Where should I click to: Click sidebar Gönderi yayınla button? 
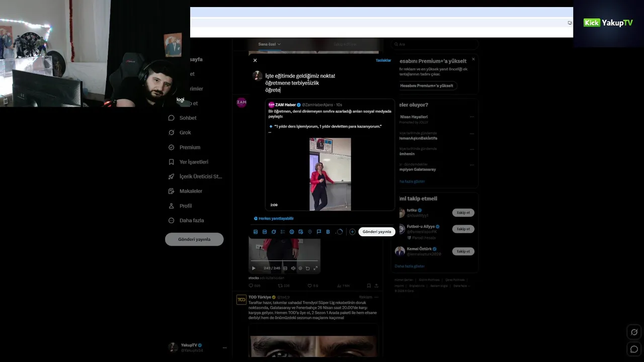194,239
